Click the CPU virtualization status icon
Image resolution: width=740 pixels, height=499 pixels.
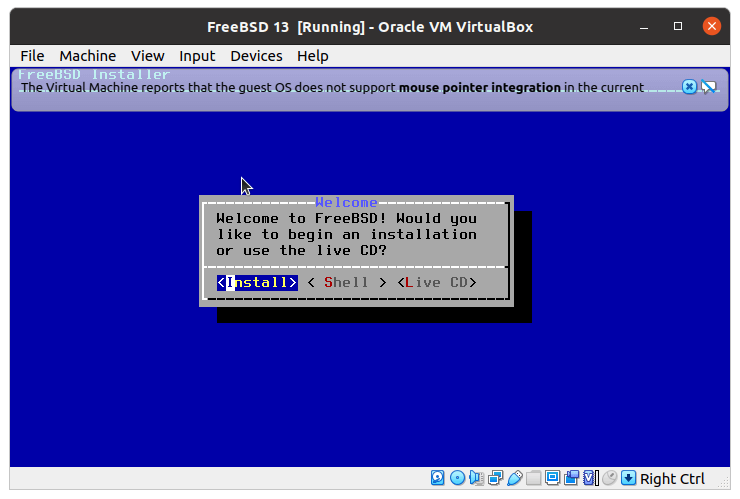tap(590, 478)
